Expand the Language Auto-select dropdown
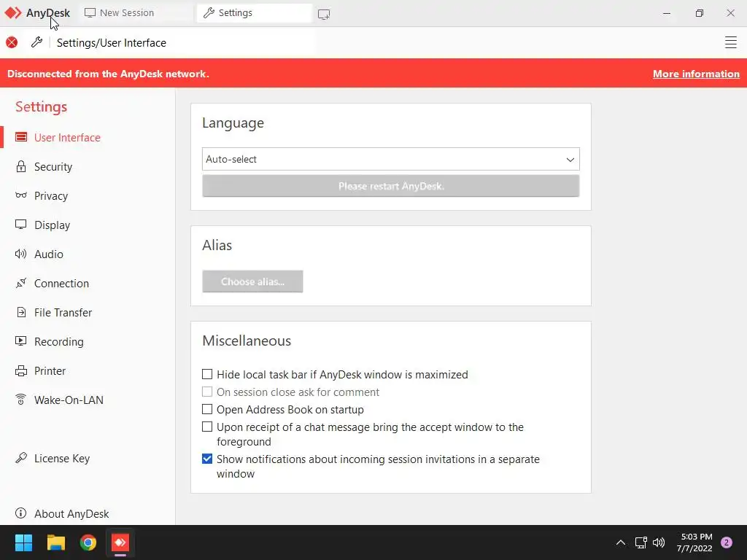 pos(391,159)
